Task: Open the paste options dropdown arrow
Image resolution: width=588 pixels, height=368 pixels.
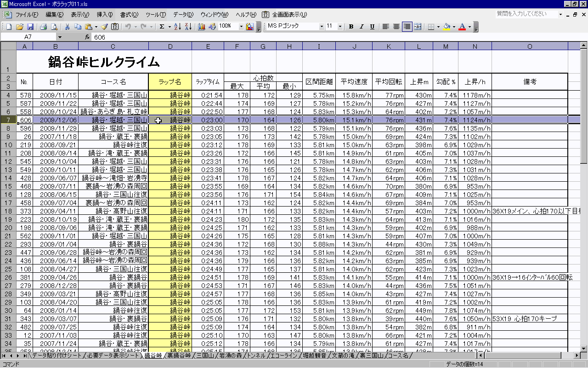Action: (x=96, y=27)
